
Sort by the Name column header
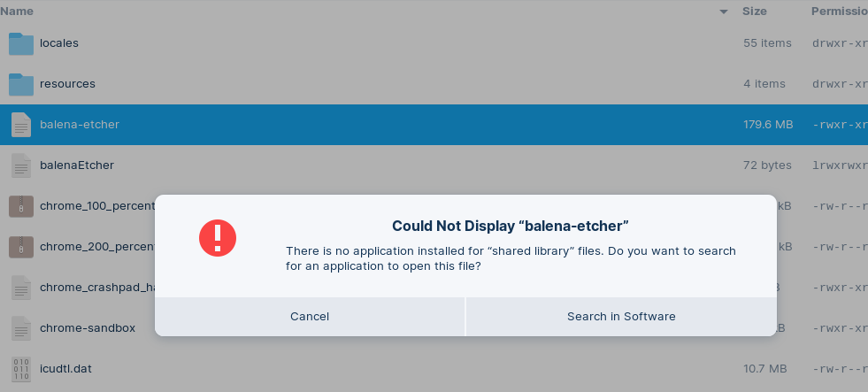(x=17, y=12)
